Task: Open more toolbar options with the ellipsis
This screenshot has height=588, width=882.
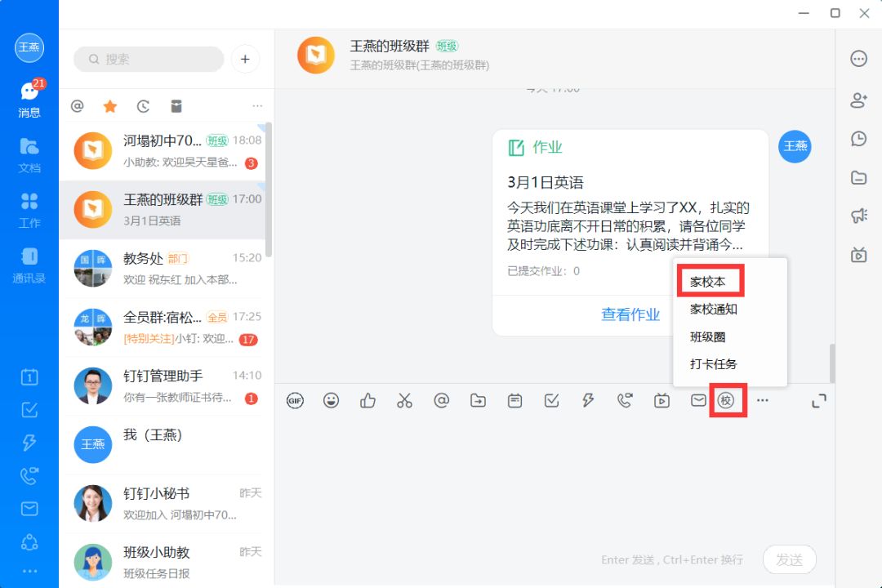Action: [763, 400]
